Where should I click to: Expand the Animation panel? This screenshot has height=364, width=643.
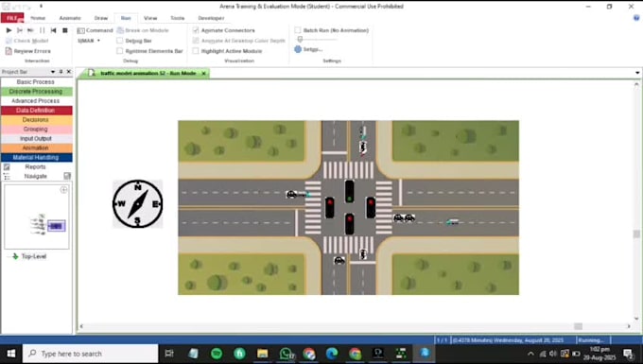point(36,148)
